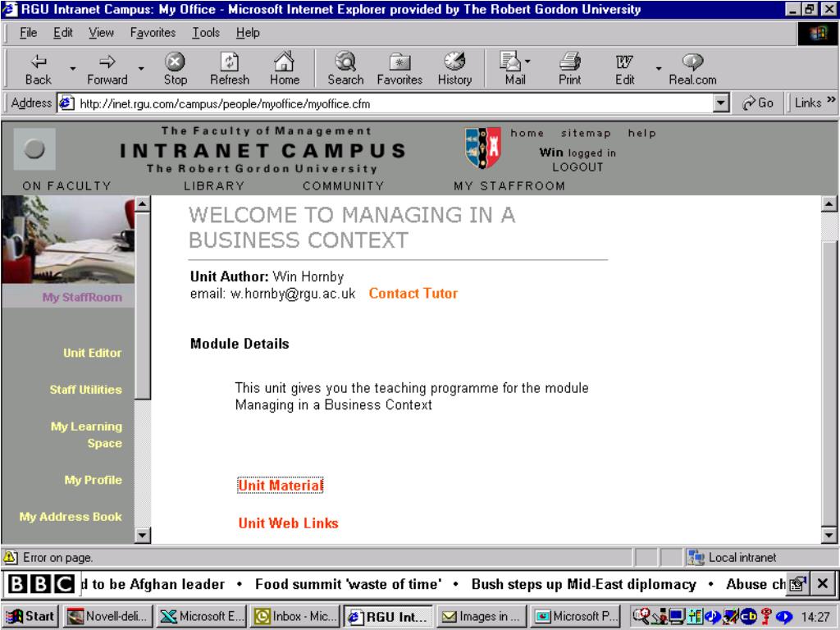The height and width of the screenshot is (630, 840).
Task: Open the sitemap link
Action: (x=586, y=134)
